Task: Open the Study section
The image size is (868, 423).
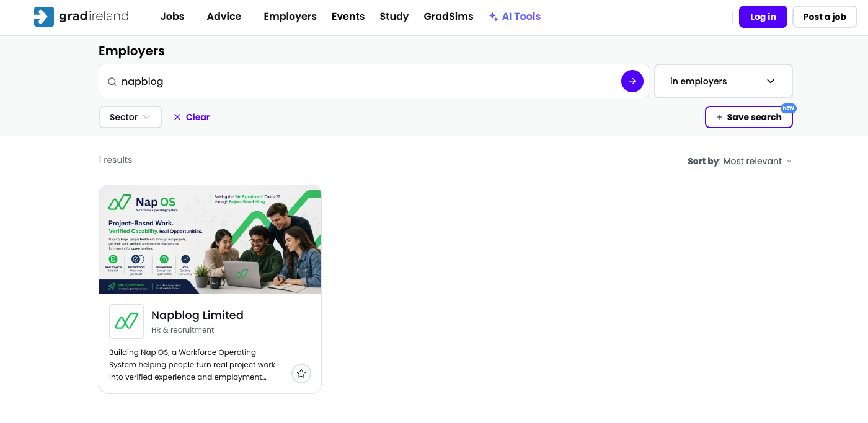Action: (x=394, y=17)
